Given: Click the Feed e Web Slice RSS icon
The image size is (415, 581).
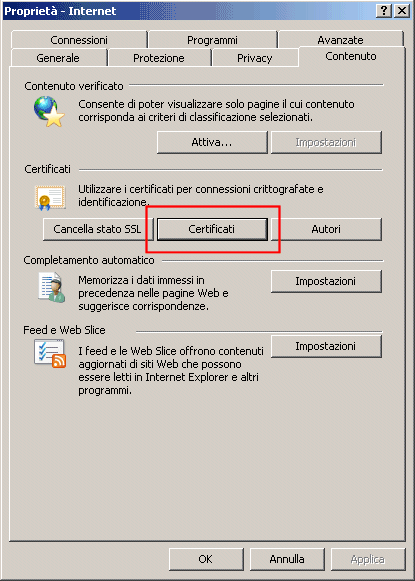Looking at the screenshot, I should (50, 354).
